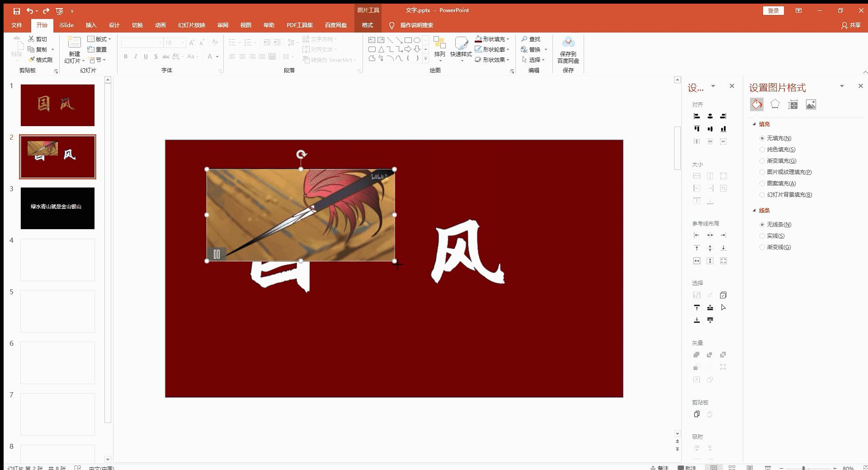Open the 形状轮廓 dropdown
Screen dimensions: 868x470
pyautogui.click(x=492, y=49)
